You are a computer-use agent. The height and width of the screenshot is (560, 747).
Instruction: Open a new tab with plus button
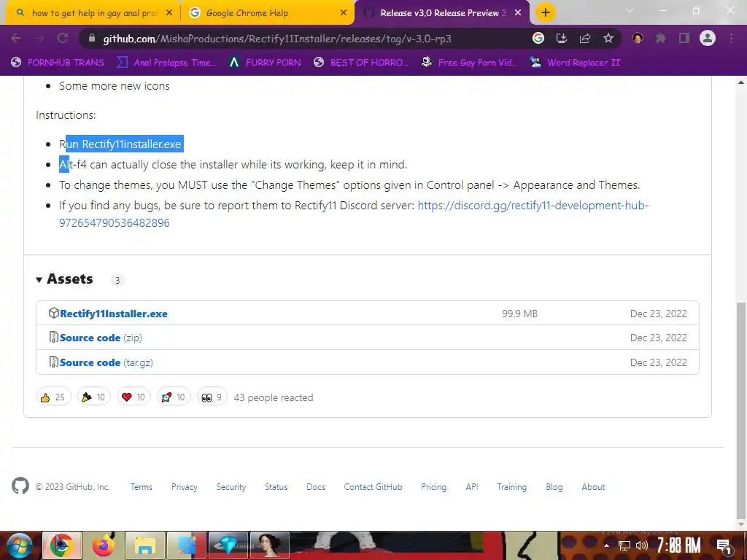point(546,13)
